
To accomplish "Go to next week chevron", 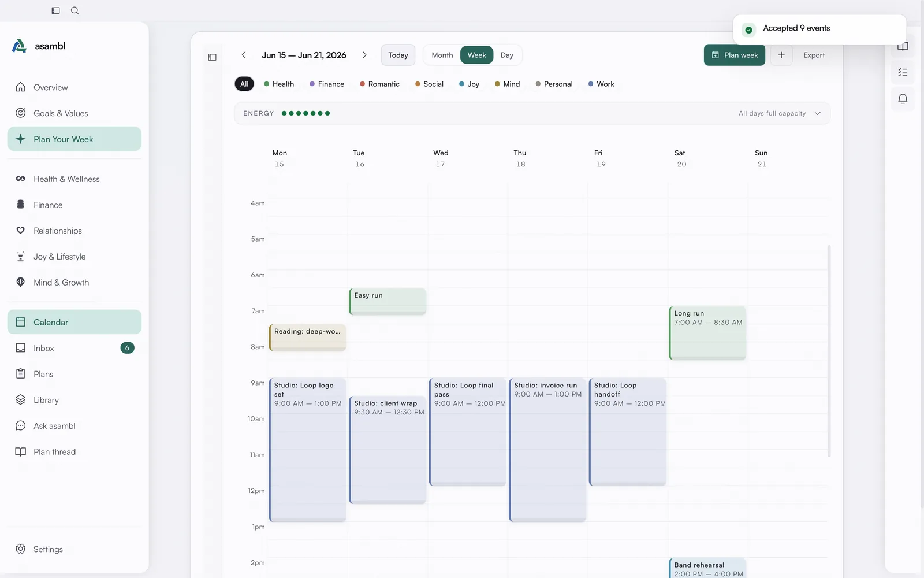I will pyautogui.click(x=364, y=55).
